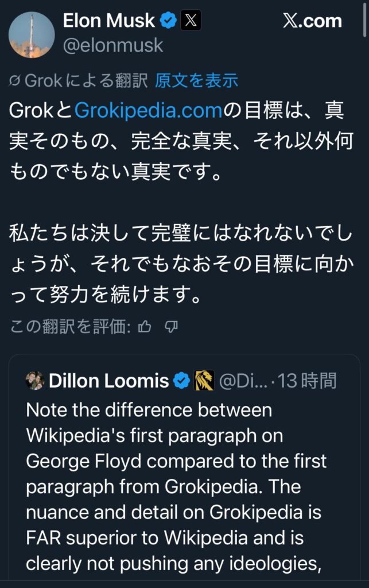Viewport: 369px width, 588px height.
Task: Click the thumbs down translation rating icon
Action: pyautogui.click(x=171, y=327)
